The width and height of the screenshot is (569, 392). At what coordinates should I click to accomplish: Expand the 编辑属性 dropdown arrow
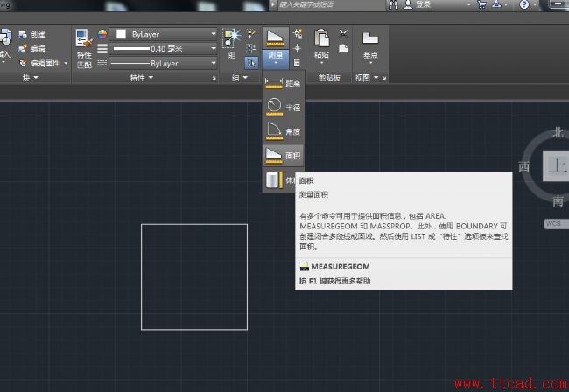pos(66,64)
